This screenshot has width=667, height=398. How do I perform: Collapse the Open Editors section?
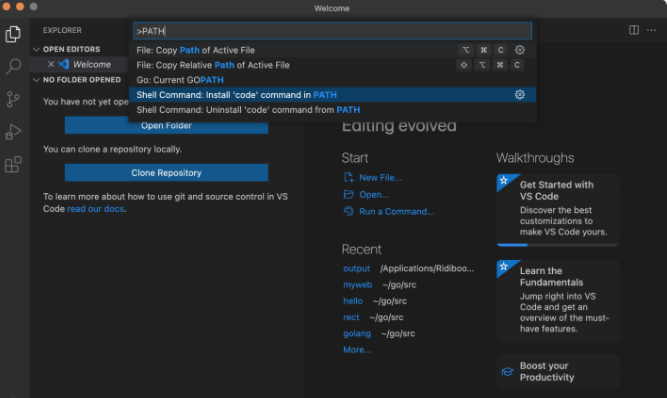tap(37, 49)
